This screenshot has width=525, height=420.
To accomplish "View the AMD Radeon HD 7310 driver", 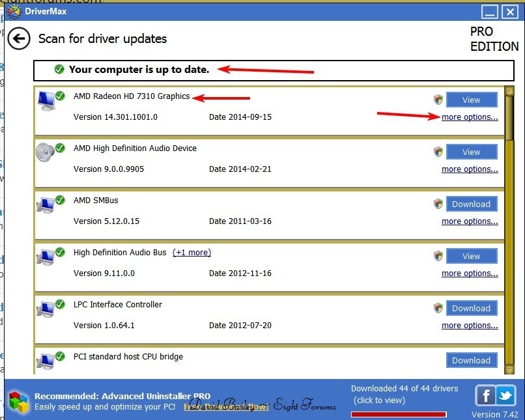I will pyautogui.click(x=472, y=100).
